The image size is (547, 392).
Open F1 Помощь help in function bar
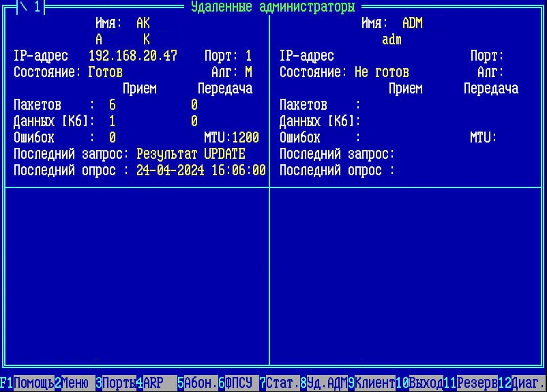33,383
